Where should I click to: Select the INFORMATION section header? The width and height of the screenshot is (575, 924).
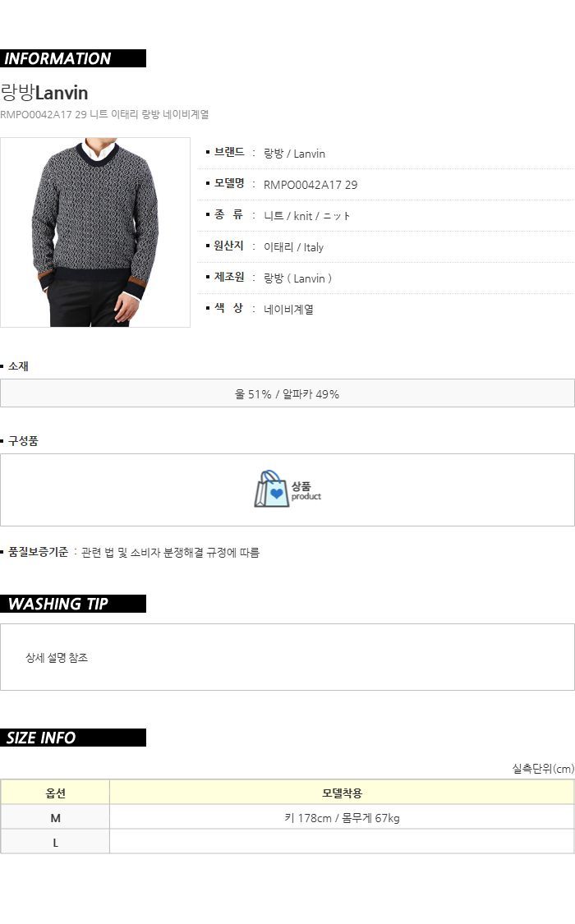pyautogui.click(x=73, y=58)
